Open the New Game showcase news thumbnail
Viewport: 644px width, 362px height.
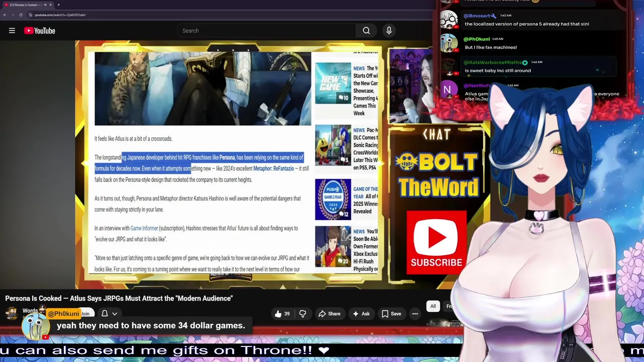coord(333,83)
